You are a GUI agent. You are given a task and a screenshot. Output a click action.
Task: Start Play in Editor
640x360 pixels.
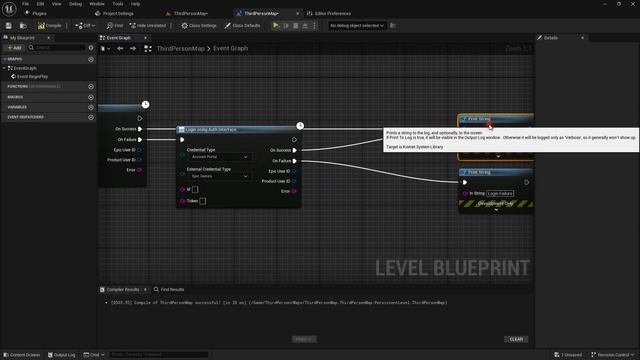[x=276, y=26]
